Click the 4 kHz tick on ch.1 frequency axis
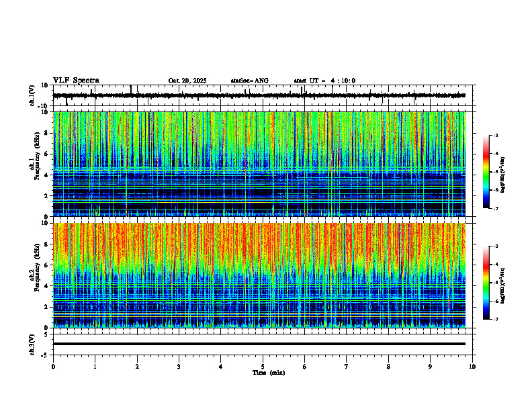The height and width of the screenshot is (411, 532). click(46, 175)
